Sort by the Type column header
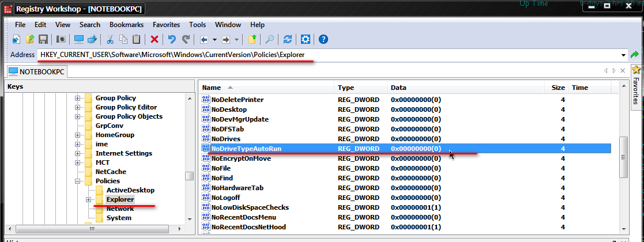Image resolution: width=644 pixels, height=242 pixels. coord(360,88)
